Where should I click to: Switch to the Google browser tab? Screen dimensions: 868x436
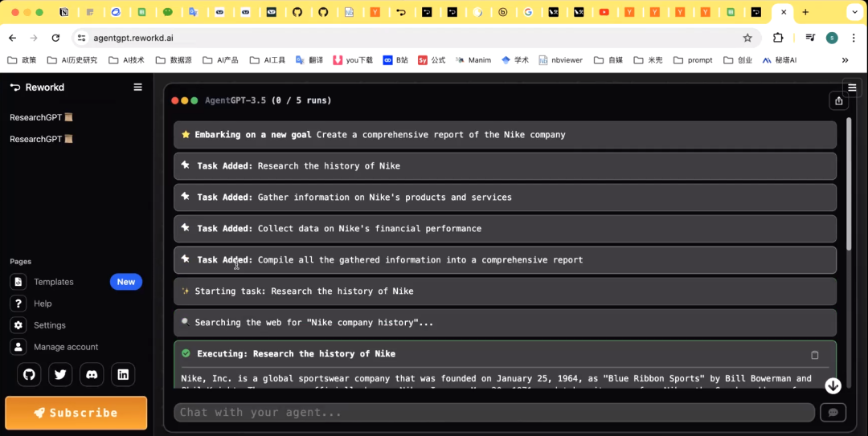point(528,12)
